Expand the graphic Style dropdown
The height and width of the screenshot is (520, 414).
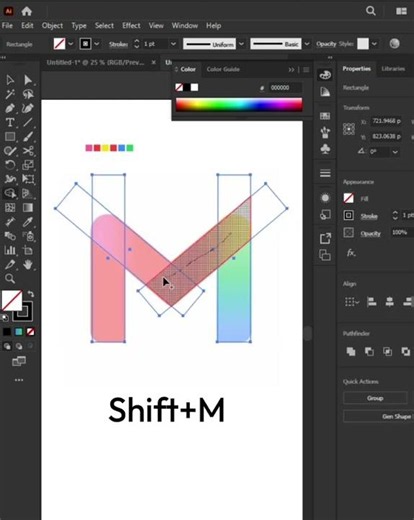pos(375,44)
